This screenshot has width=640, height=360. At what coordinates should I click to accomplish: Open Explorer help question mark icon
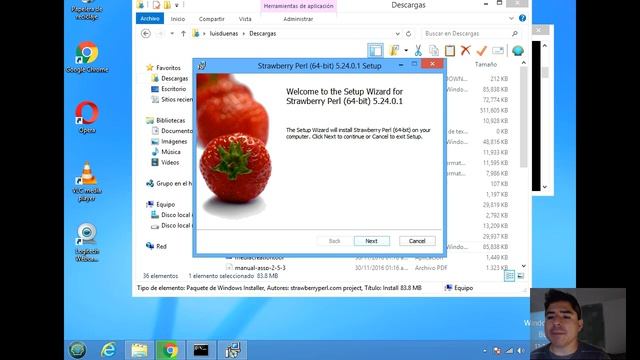pos(522,18)
